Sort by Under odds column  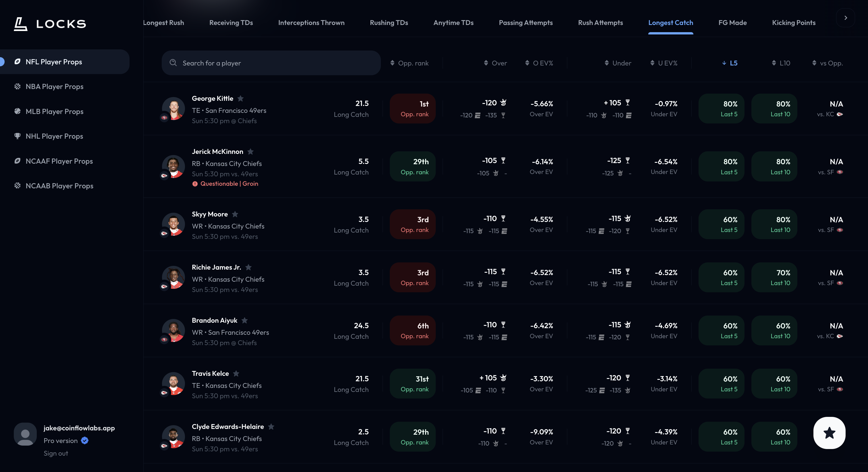click(618, 63)
